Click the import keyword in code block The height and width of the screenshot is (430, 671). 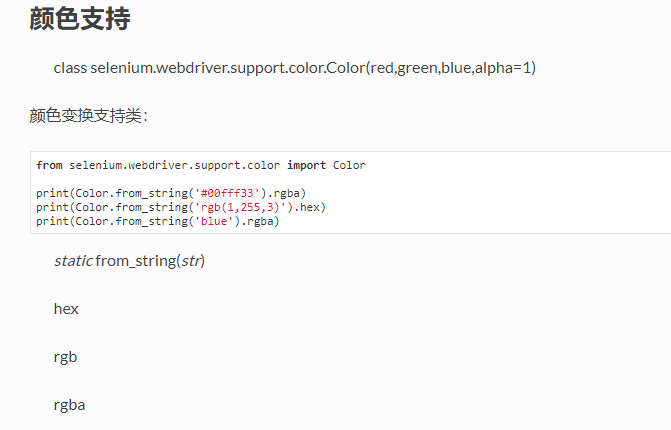tap(306, 165)
